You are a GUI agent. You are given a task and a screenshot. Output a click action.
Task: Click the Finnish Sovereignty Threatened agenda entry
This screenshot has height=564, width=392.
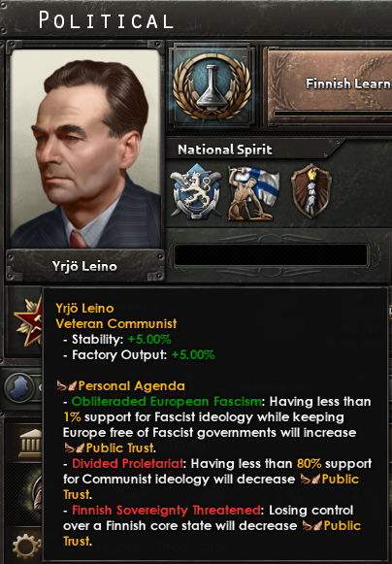click(x=166, y=510)
